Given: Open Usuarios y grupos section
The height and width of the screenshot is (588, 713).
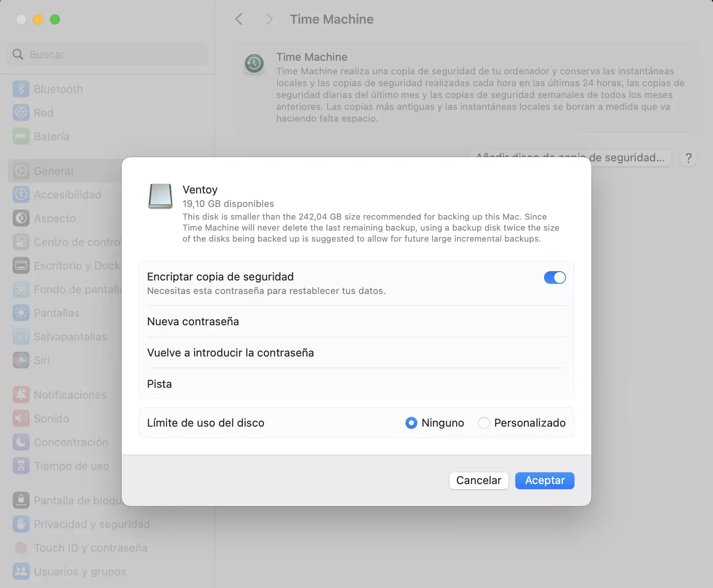Looking at the screenshot, I should pos(80,572).
